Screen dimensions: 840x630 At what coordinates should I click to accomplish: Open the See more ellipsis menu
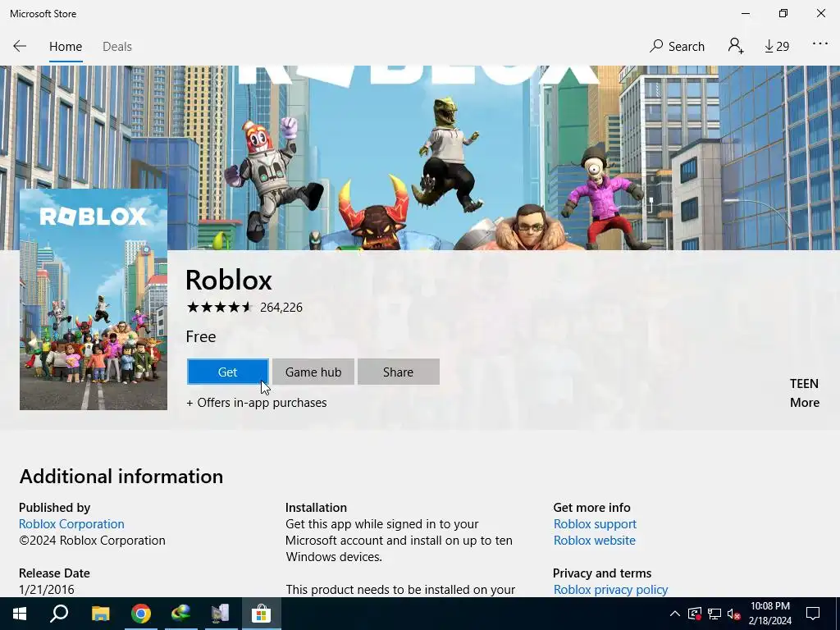[820, 44]
